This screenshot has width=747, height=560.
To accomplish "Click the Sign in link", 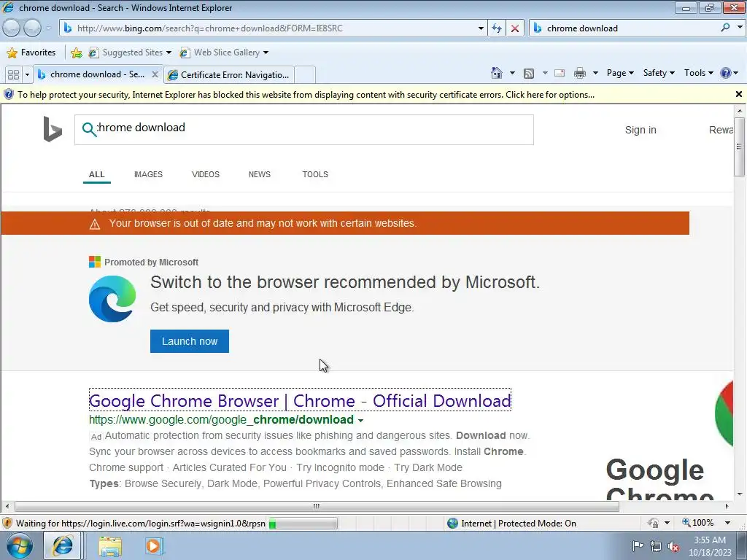I will point(640,130).
